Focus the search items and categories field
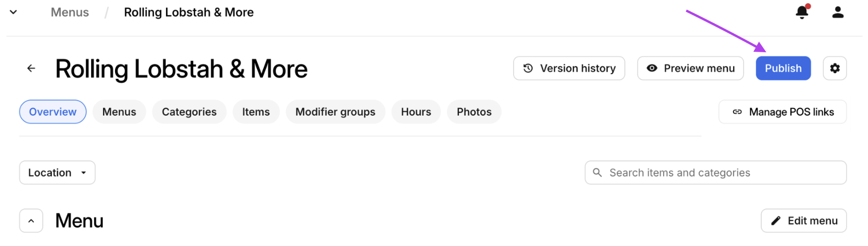The width and height of the screenshot is (868, 246). point(721,172)
